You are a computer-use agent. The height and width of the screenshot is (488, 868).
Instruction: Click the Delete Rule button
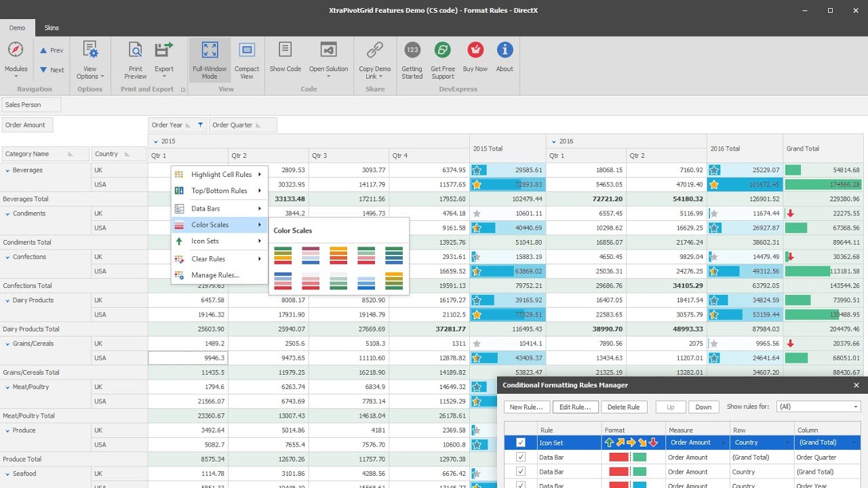(623, 407)
